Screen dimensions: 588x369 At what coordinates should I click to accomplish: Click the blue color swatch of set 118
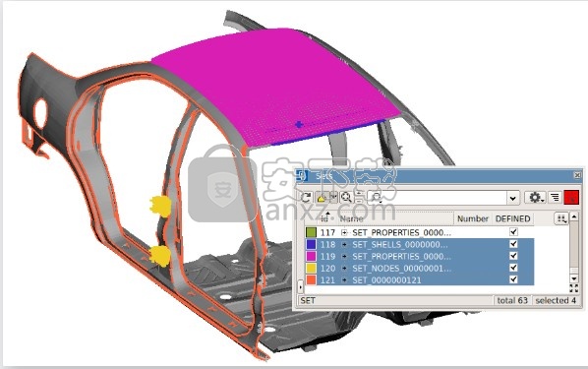pos(311,244)
